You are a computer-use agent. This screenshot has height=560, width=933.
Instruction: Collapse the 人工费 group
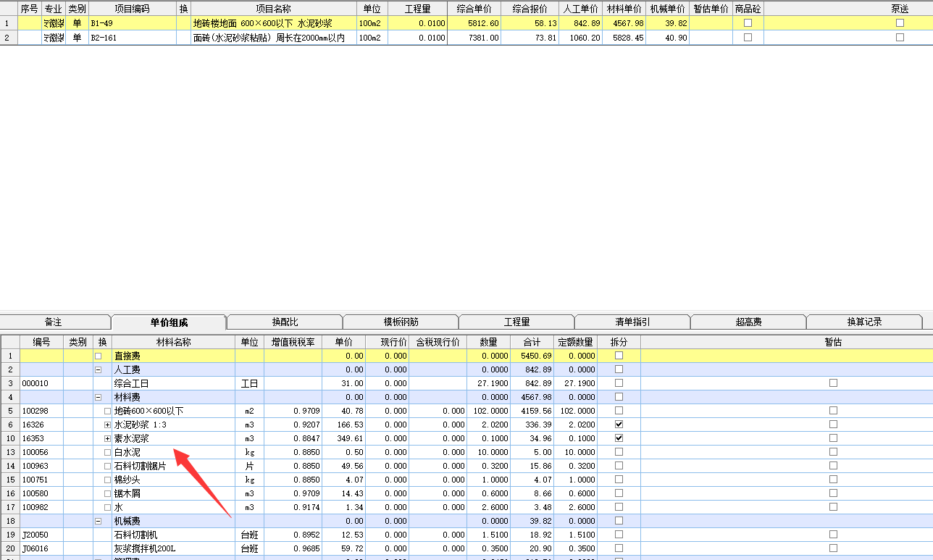click(99, 369)
